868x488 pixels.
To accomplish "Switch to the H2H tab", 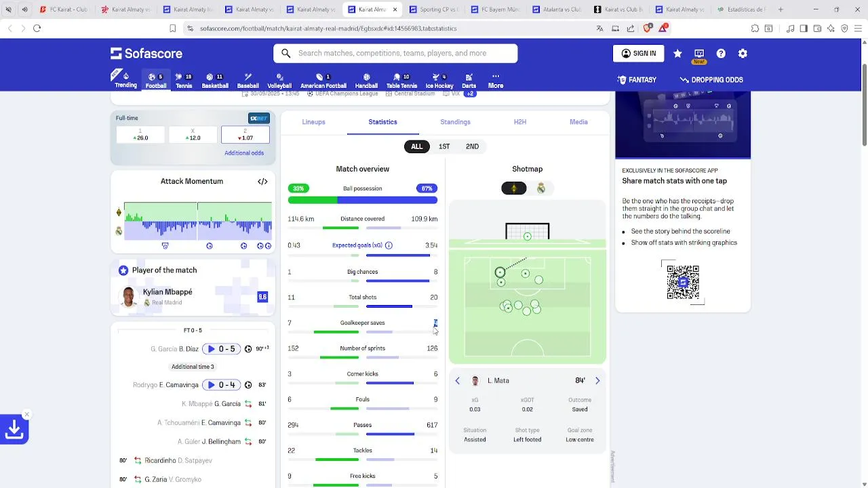I will (x=520, y=122).
